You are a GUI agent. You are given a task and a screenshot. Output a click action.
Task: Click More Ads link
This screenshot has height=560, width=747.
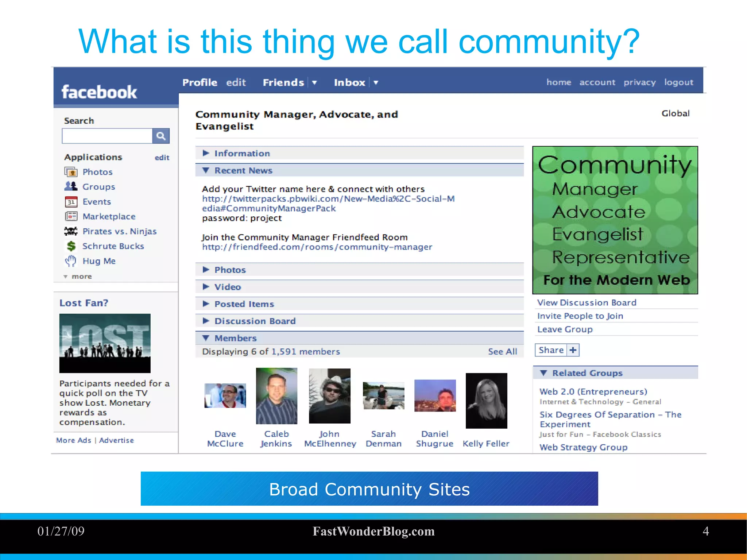pyautogui.click(x=74, y=440)
